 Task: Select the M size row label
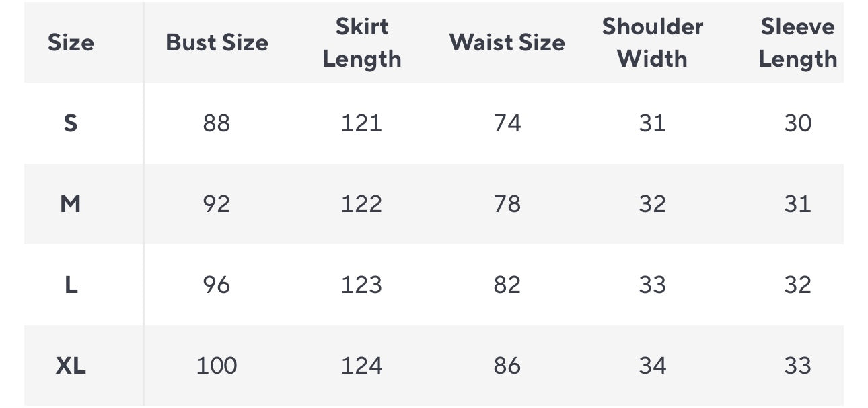(71, 204)
